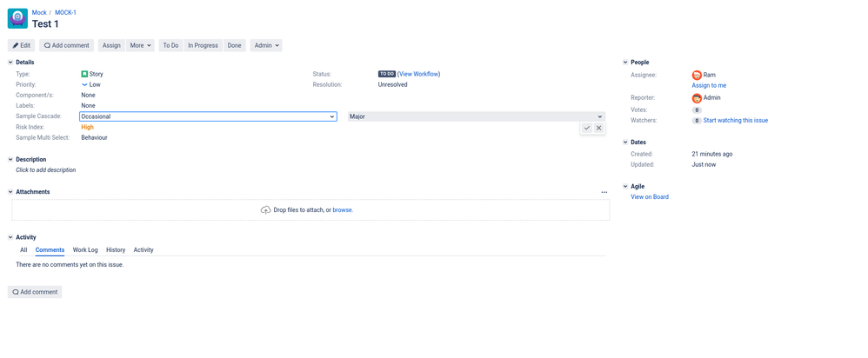This screenshot has height=358, width=868.
Task: Click the bottom Add comment button
Action: click(x=35, y=292)
